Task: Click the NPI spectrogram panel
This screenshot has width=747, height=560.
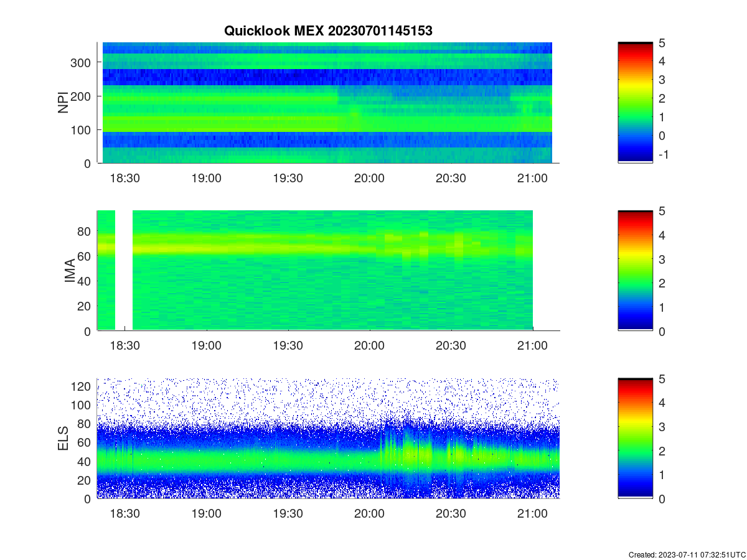Action: click(x=328, y=103)
